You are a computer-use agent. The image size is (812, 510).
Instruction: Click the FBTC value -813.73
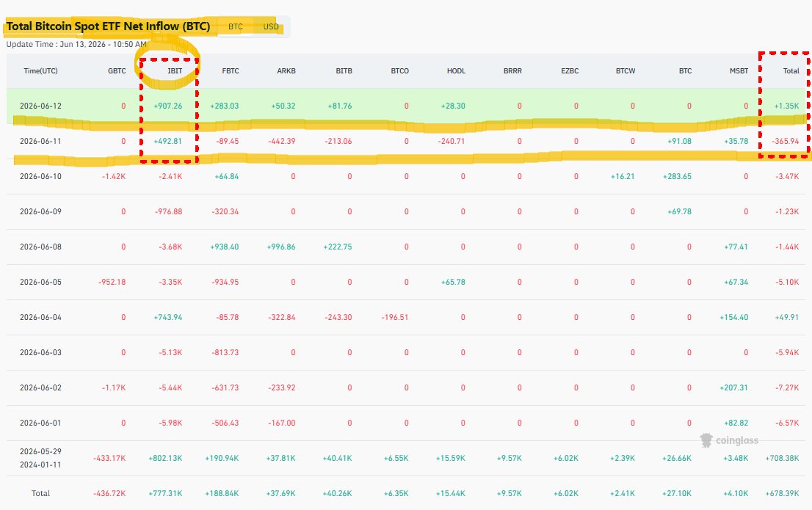(225, 353)
